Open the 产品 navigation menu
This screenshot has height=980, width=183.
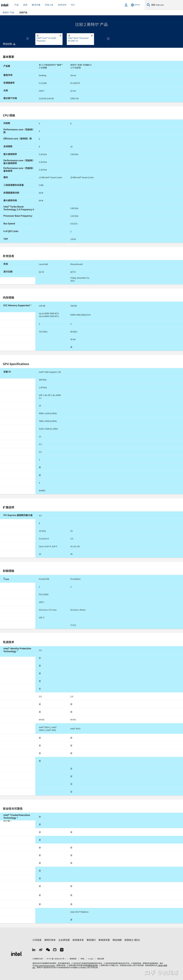pos(16,5)
